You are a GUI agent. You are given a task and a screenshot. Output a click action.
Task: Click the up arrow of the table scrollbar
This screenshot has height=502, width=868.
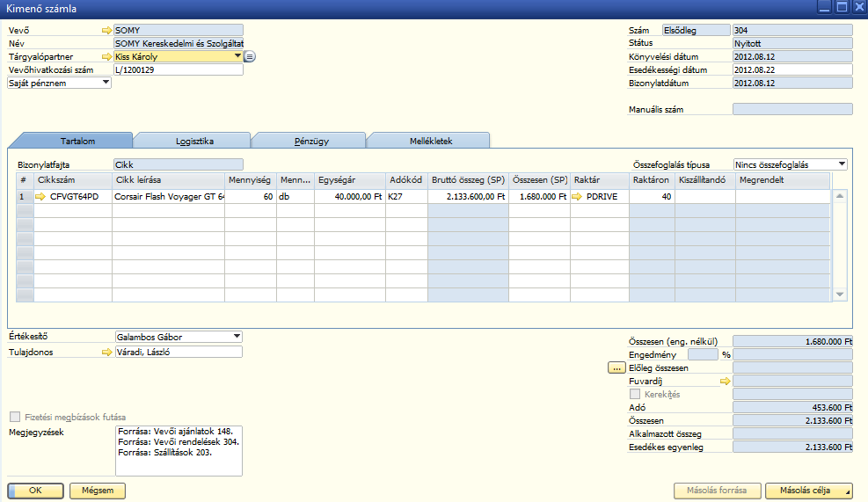point(840,196)
